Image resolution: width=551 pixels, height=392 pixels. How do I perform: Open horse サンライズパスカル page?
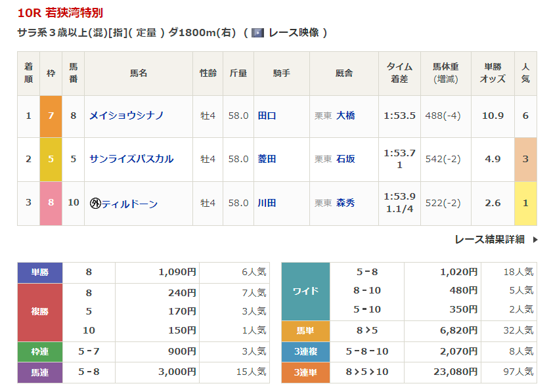(x=131, y=159)
